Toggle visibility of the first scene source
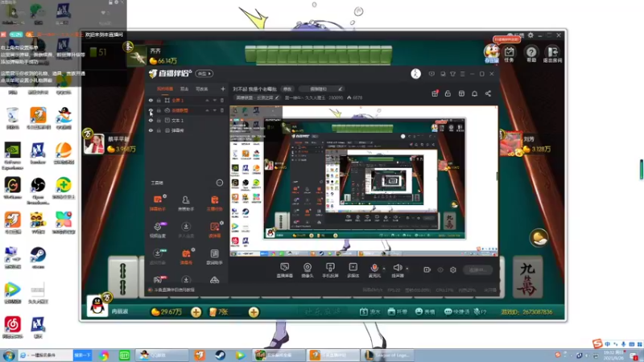644x362 pixels. click(x=151, y=100)
